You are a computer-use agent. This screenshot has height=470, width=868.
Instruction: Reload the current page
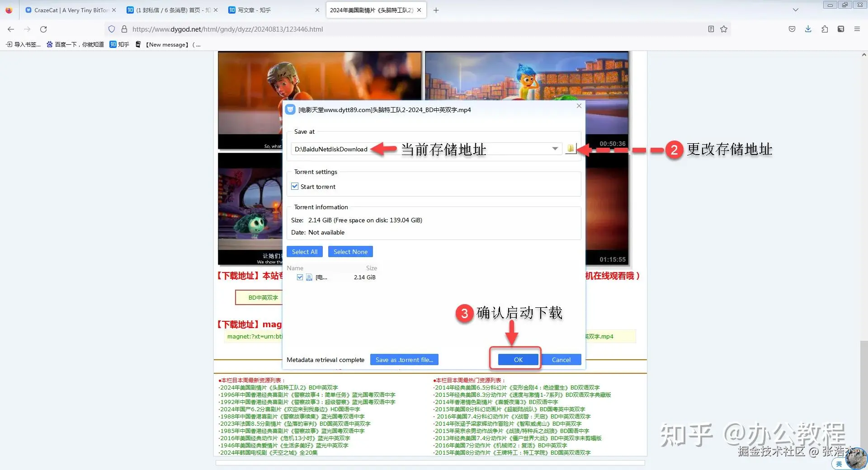coord(43,29)
